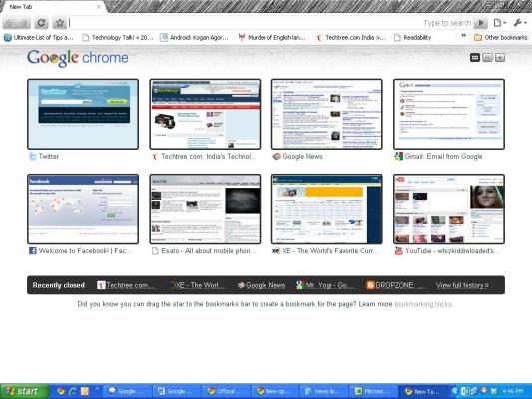
Task: Click the Twitter title link
Action: point(49,156)
